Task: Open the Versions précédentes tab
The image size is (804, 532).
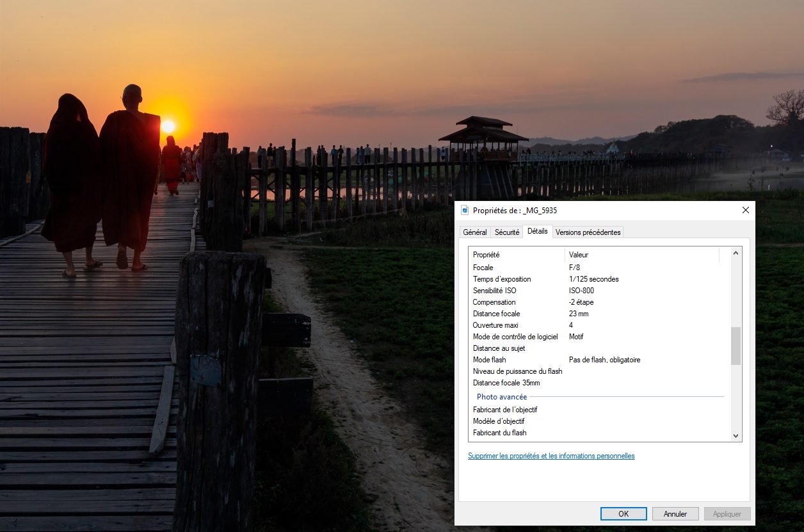Action: [x=588, y=232]
